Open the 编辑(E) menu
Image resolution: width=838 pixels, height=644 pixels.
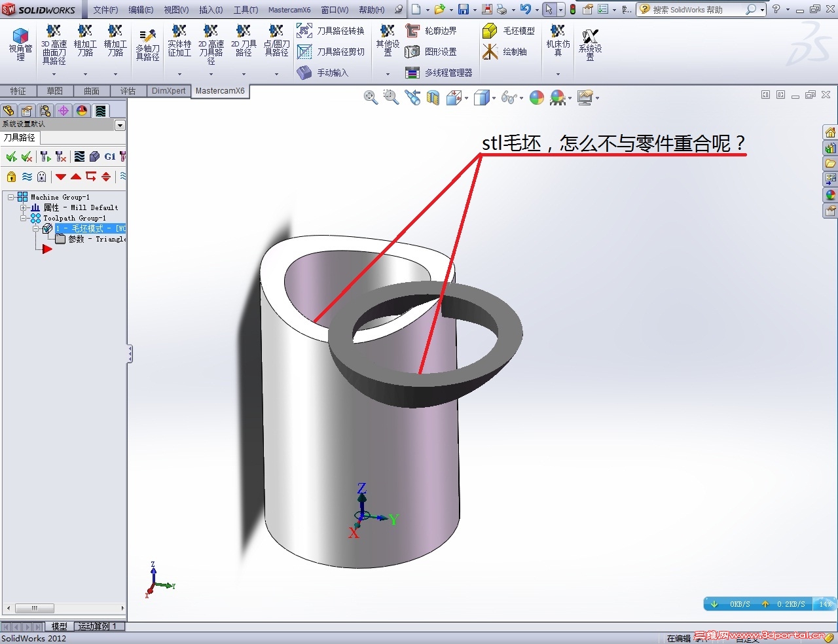point(141,10)
